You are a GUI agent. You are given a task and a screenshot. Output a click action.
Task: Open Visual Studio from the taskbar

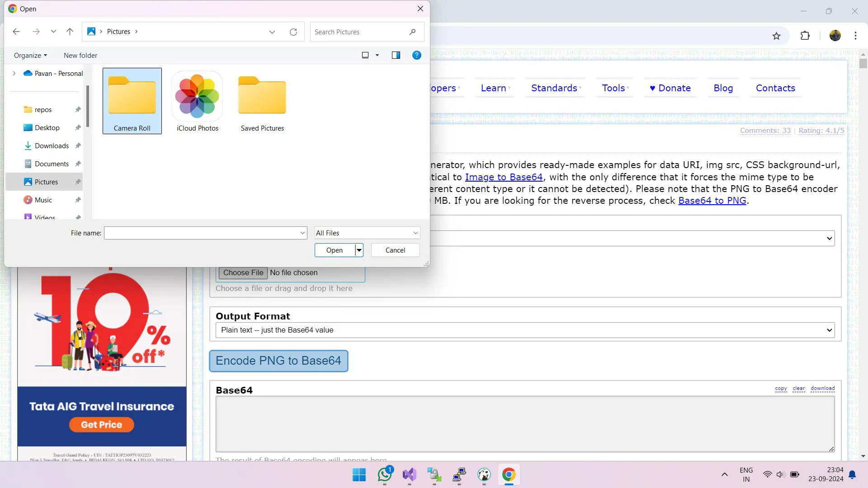(x=410, y=475)
